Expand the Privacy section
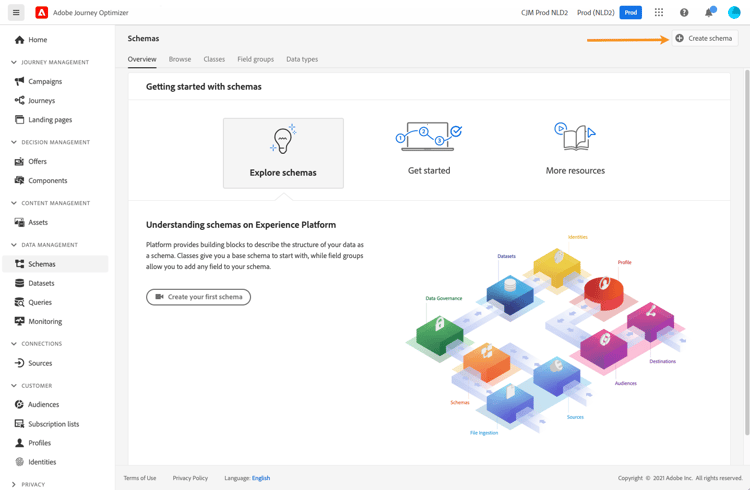This screenshot has height=490, width=750. pos(13,484)
